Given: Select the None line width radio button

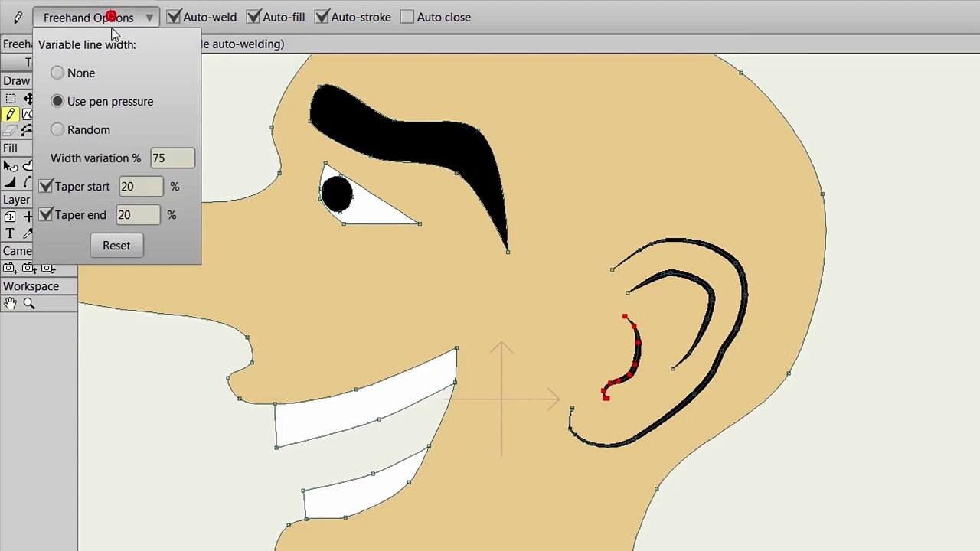Looking at the screenshot, I should [x=57, y=73].
